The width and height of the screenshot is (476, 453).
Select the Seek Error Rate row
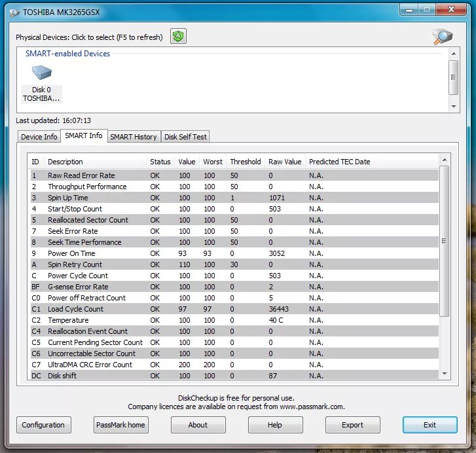pos(234,231)
